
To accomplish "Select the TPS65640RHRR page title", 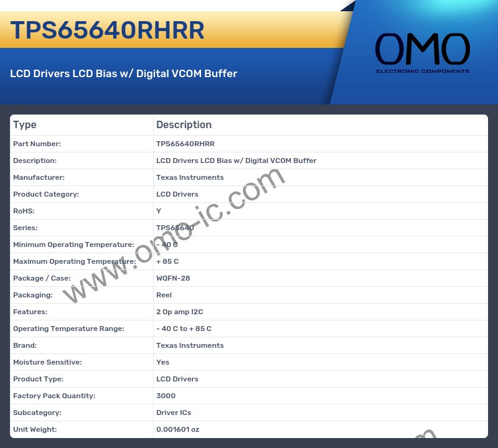I will click(107, 30).
